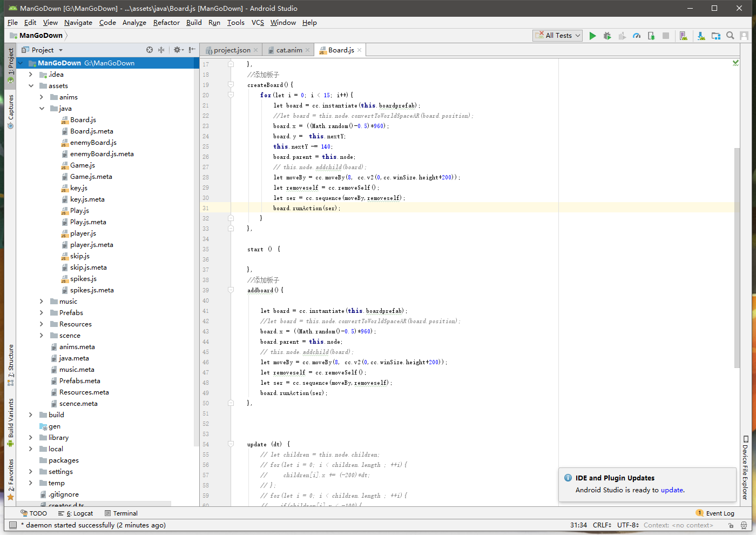The image size is (756, 535).
Task: Expand the music folder
Action: (x=42, y=302)
